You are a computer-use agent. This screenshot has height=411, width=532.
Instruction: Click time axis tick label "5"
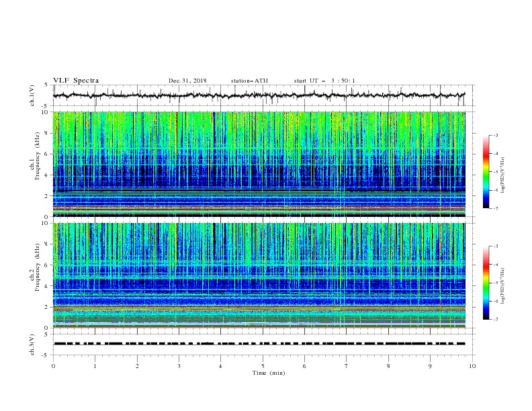263,366
